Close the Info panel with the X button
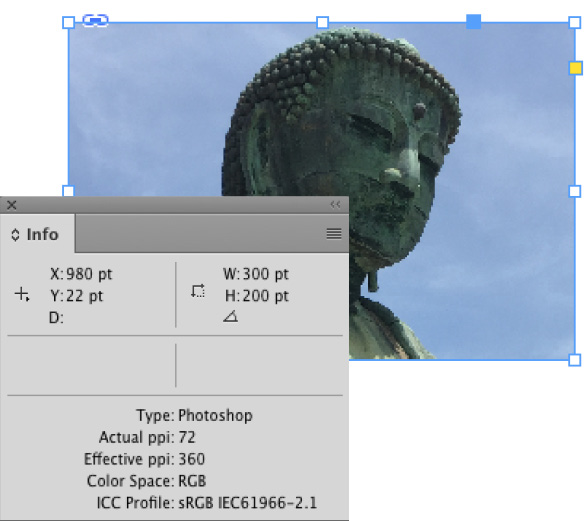586x521 pixels. [x=12, y=205]
